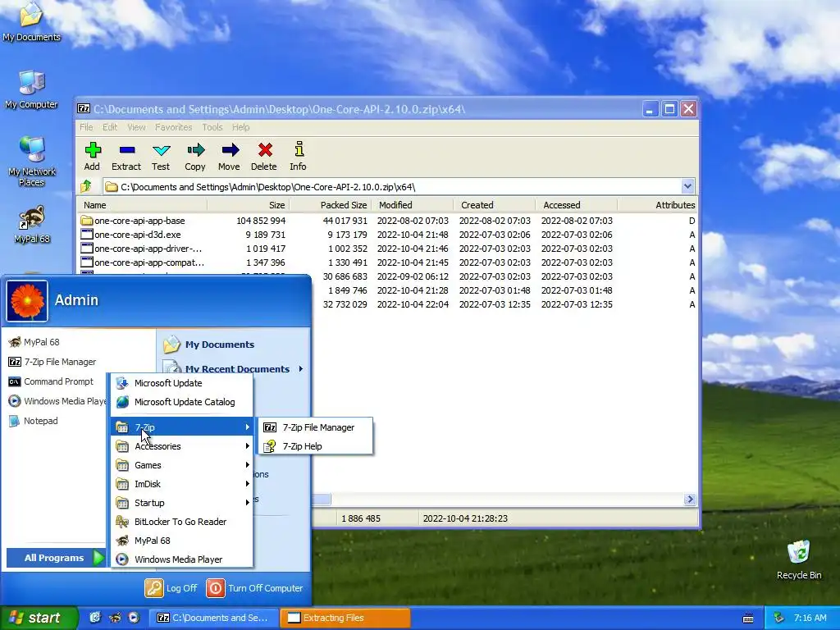The height and width of the screenshot is (630, 840).
Task: Click the Log Off button
Action: point(171,588)
